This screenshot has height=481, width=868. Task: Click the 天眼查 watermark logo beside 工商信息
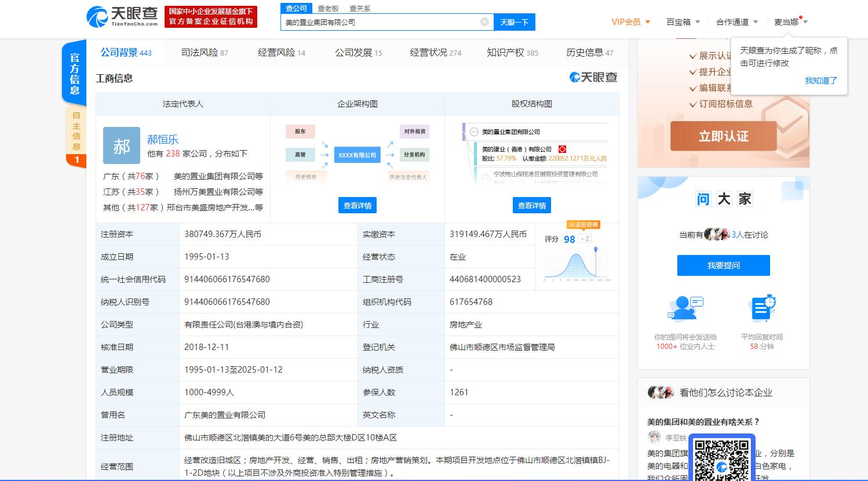coord(593,77)
